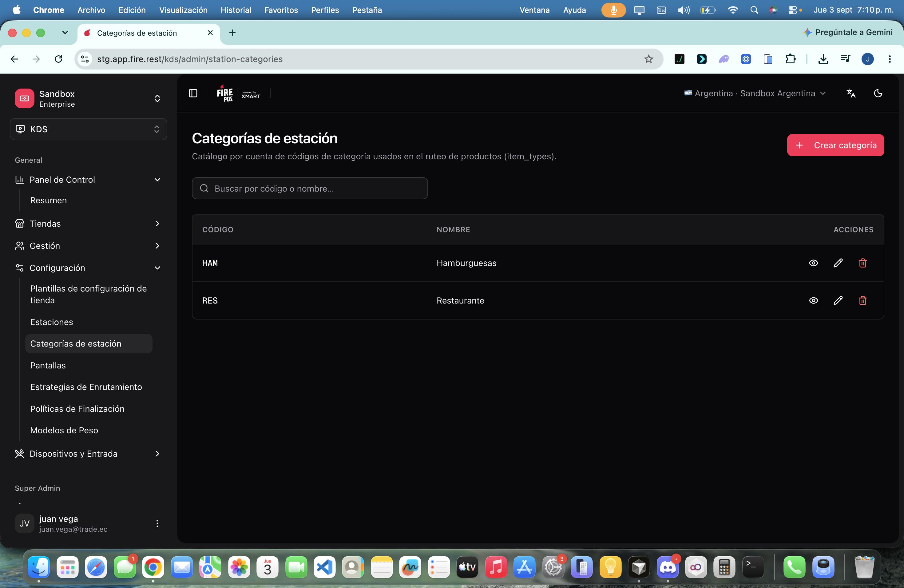Toggle dark mode moon icon
Image resolution: width=904 pixels, height=588 pixels.
click(878, 93)
